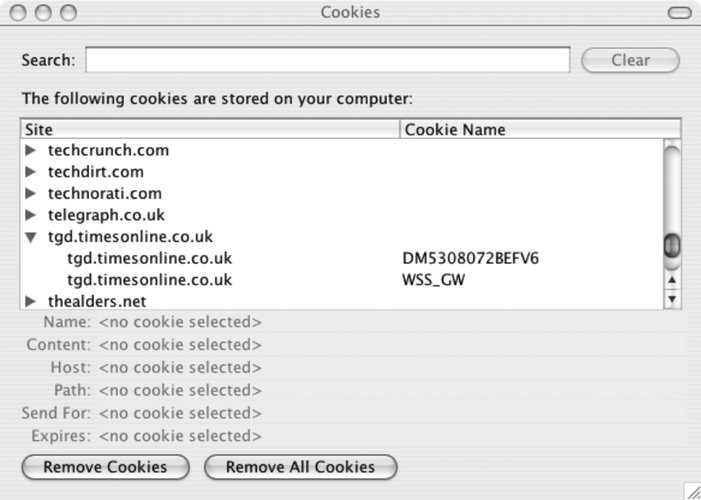Click the scrollbar down arrow
701x500 pixels.
point(672,298)
